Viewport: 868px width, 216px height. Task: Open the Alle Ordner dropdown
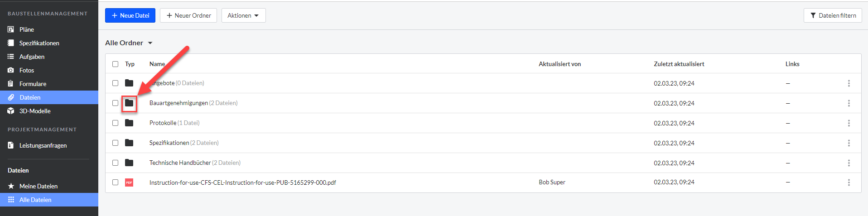129,43
